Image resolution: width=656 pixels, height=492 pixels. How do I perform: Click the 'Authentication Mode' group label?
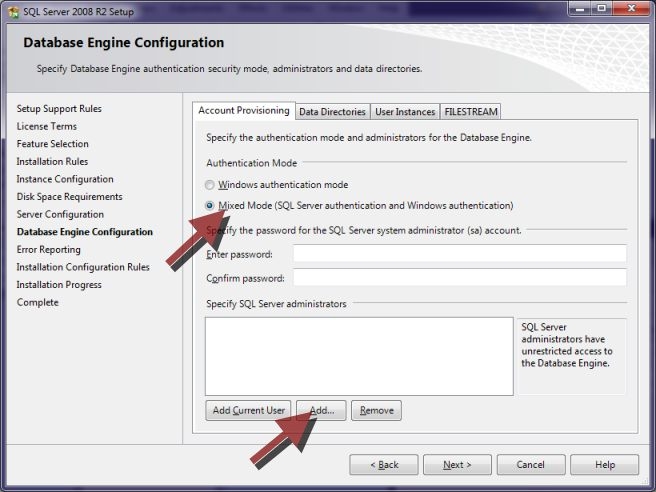pos(251,163)
